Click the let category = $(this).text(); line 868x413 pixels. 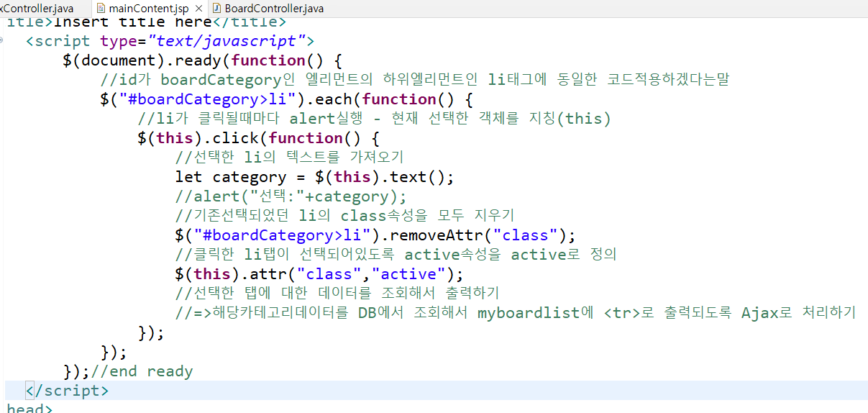click(315, 177)
